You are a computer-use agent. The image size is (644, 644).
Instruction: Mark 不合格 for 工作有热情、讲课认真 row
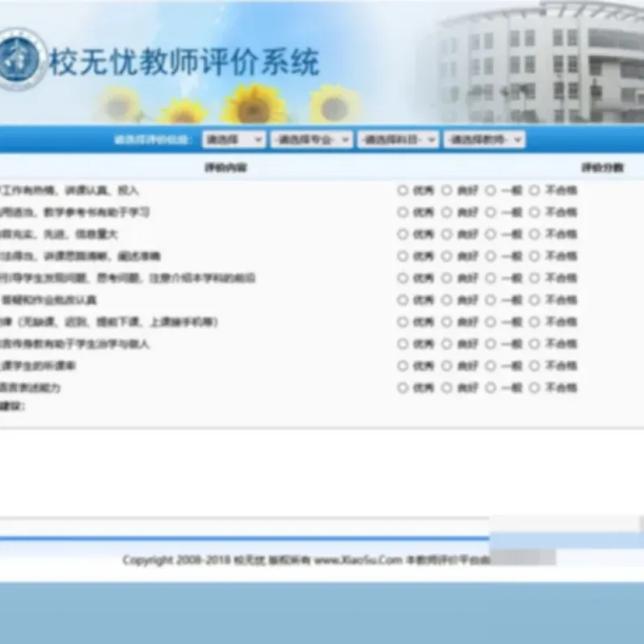tap(534, 190)
